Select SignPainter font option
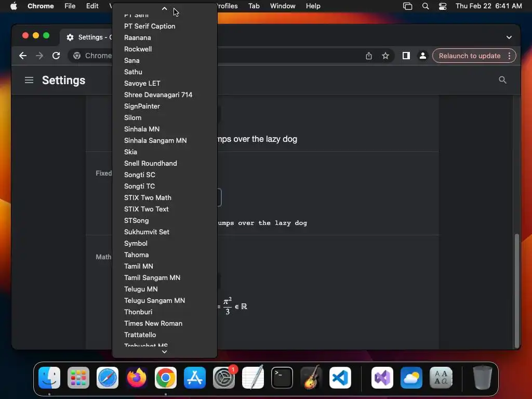The image size is (532, 399). (165, 106)
